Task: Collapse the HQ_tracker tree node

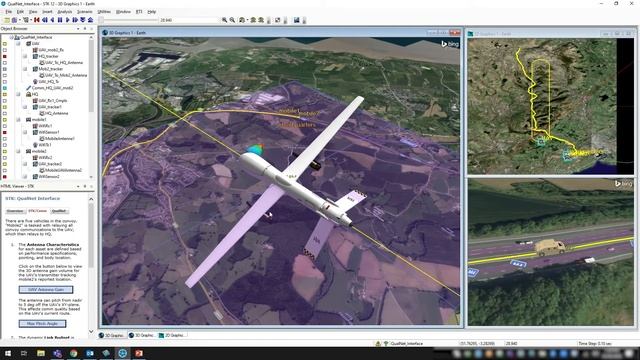Action: [25, 56]
